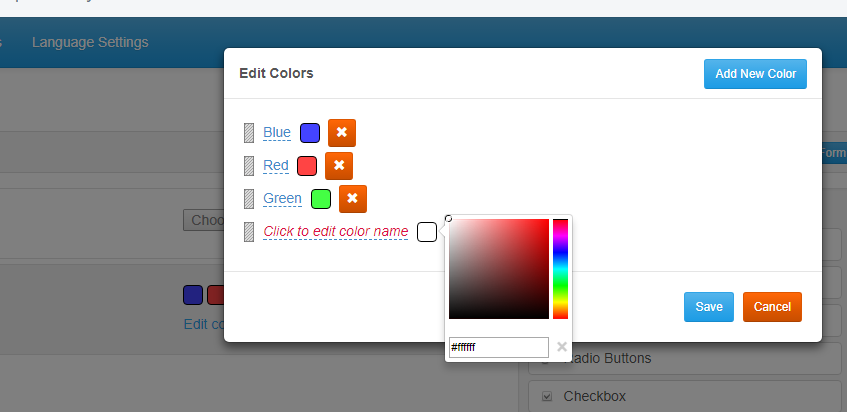Click the dark red swatch behind the dialog

216,295
